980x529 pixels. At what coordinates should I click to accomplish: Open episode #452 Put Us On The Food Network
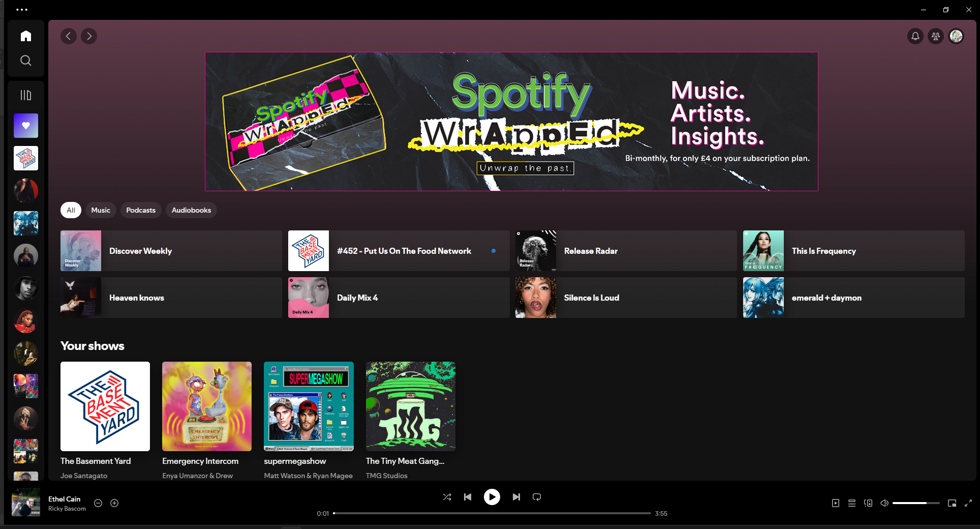coord(399,251)
